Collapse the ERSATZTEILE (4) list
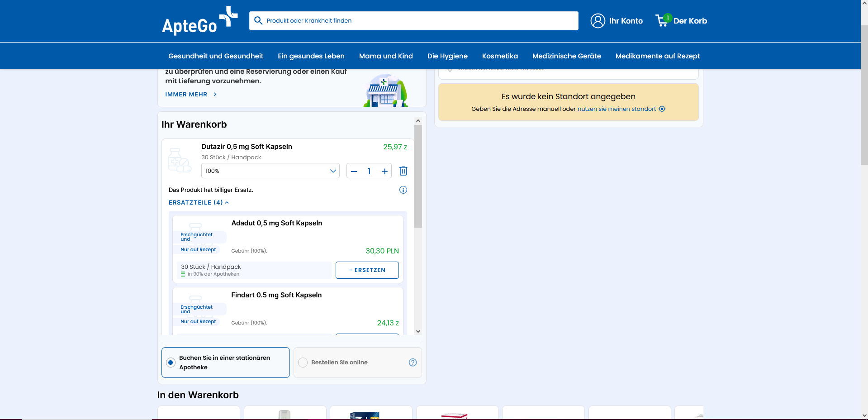The width and height of the screenshot is (868, 420). 199,202
